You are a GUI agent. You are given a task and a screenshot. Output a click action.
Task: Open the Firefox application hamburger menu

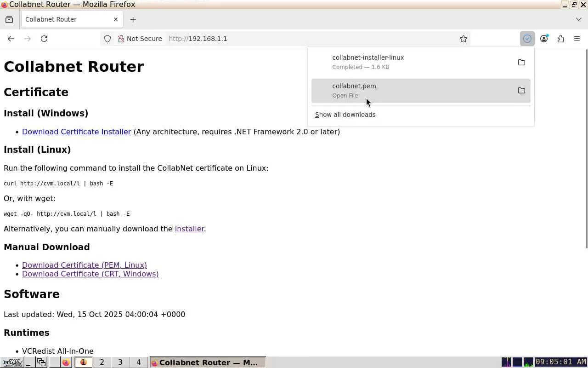tap(577, 39)
